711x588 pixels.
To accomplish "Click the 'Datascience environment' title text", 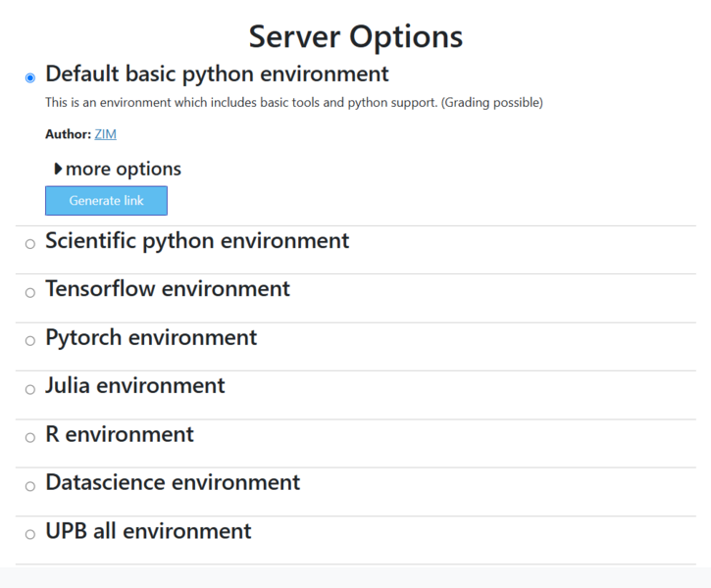I will [173, 482].
